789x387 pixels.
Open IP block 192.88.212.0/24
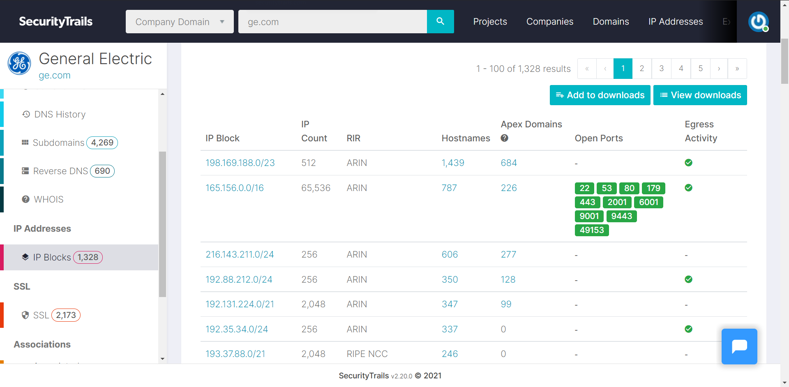(x=239, y=279)
